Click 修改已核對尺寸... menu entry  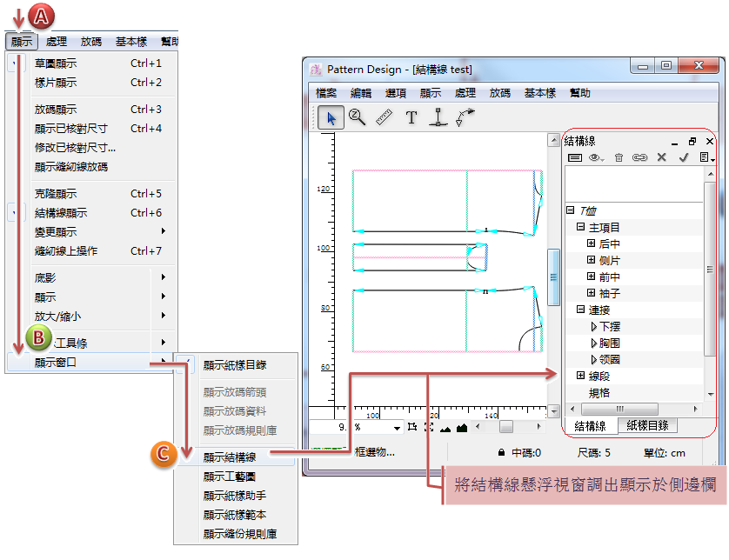coord(76,148)
